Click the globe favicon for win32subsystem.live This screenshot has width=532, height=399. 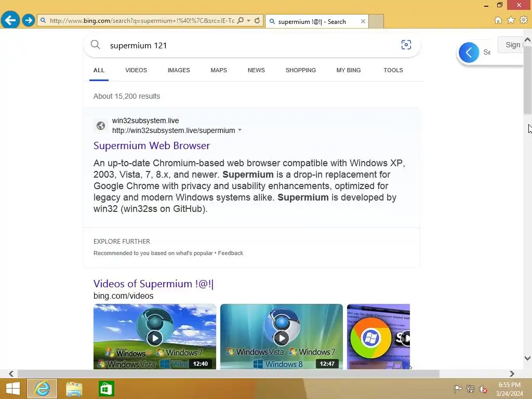click(x=100, y=126)
